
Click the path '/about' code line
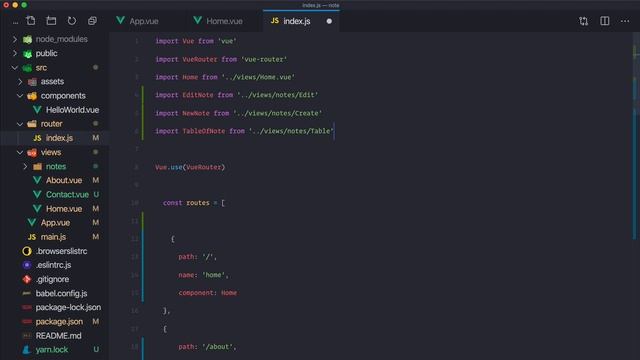click(x=207, y=347)
